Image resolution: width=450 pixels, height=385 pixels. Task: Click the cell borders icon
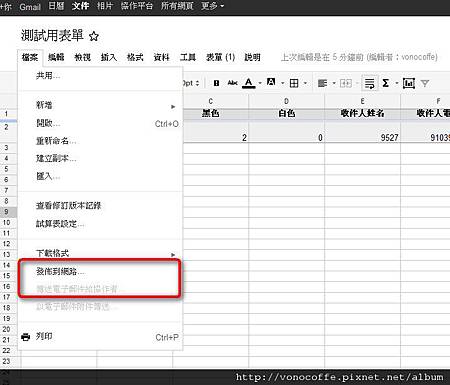click(x=294, y=83)
